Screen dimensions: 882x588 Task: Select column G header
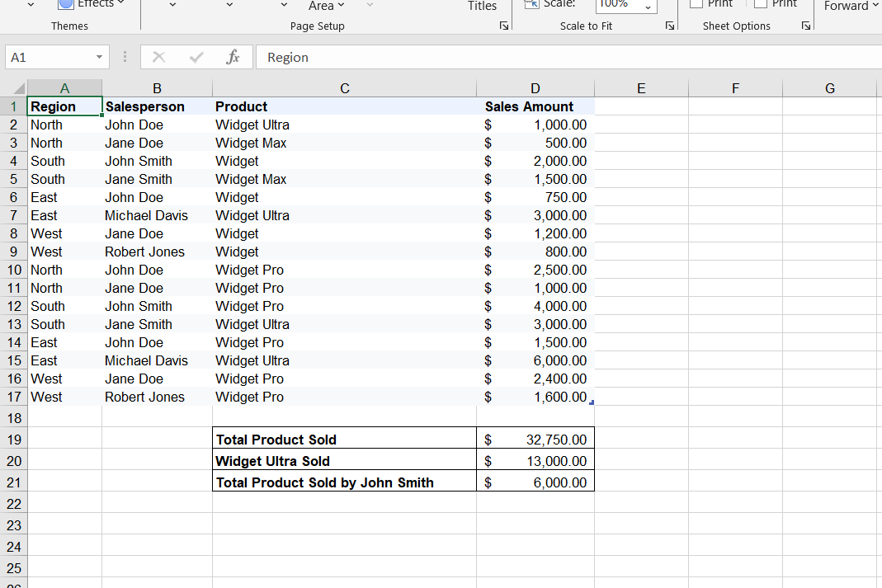click(830, 88)
